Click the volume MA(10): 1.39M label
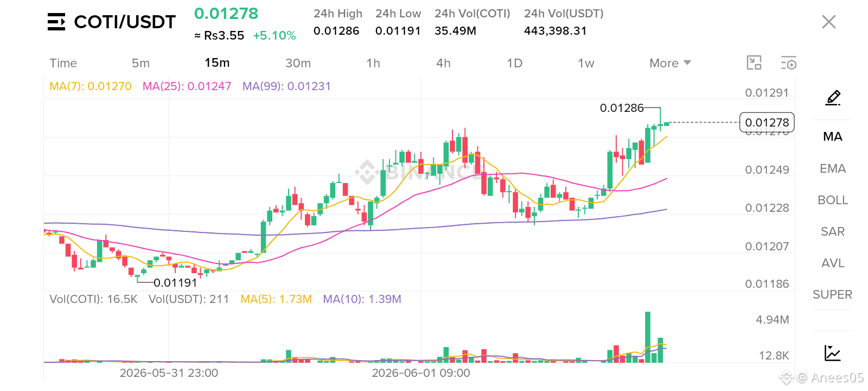 pos(362,299)
